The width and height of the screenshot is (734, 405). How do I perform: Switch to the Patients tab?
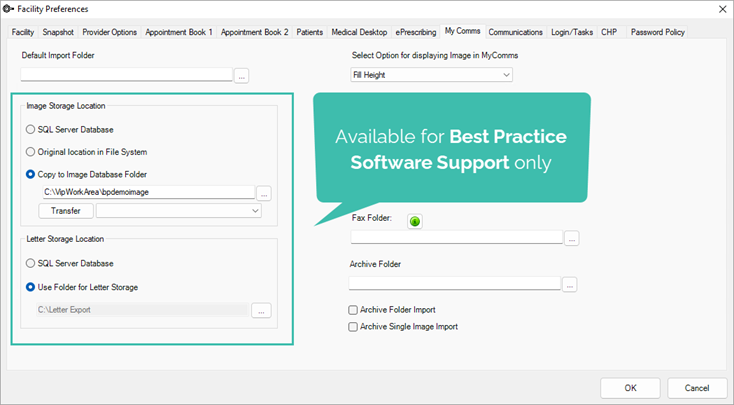coord(309,32)
